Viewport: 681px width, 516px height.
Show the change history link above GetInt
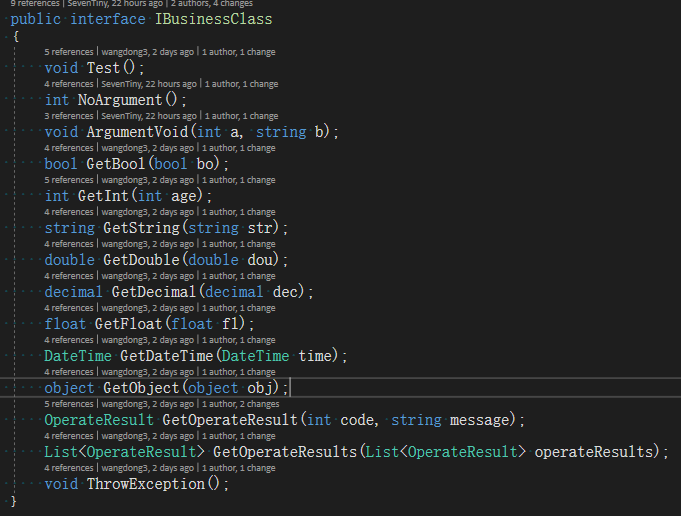(x=239, y=180)
